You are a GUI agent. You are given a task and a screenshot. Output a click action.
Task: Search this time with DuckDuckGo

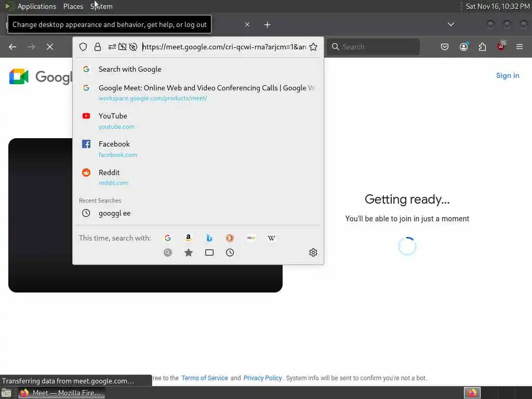pos(230,238)
